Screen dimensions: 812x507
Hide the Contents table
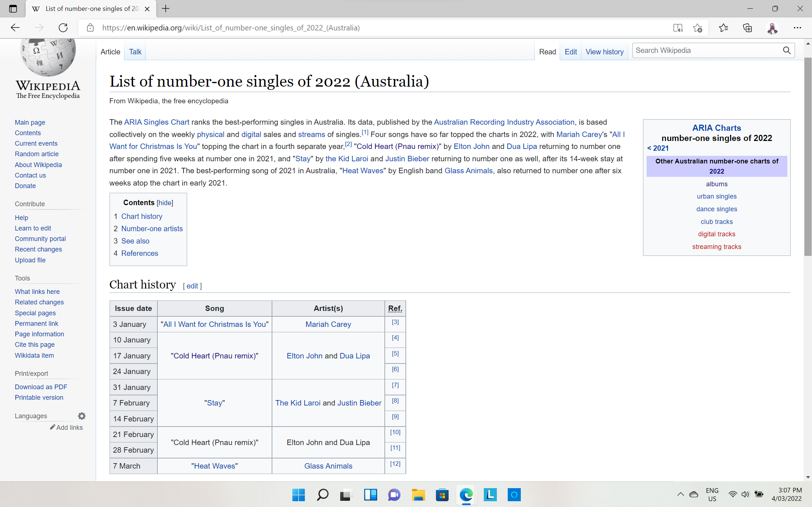165,203
